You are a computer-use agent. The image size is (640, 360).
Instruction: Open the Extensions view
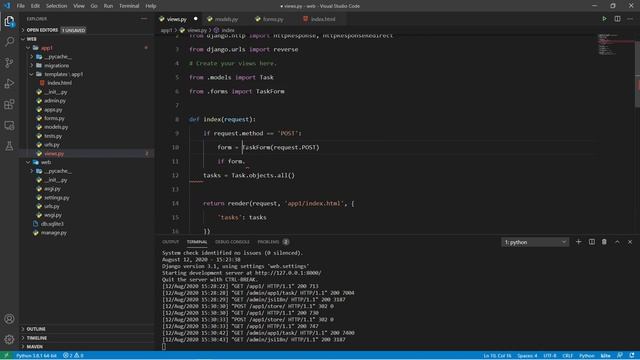(9, 104)
